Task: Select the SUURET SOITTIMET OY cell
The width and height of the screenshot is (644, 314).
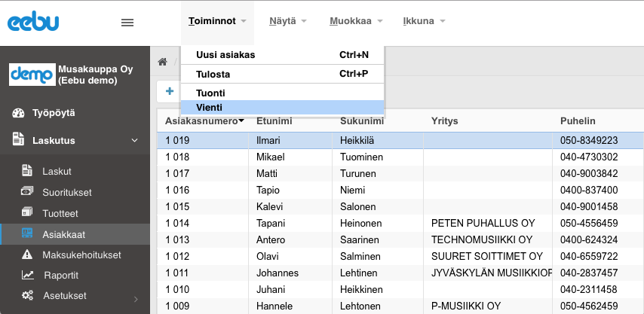Action: click(x=487, y=257)
